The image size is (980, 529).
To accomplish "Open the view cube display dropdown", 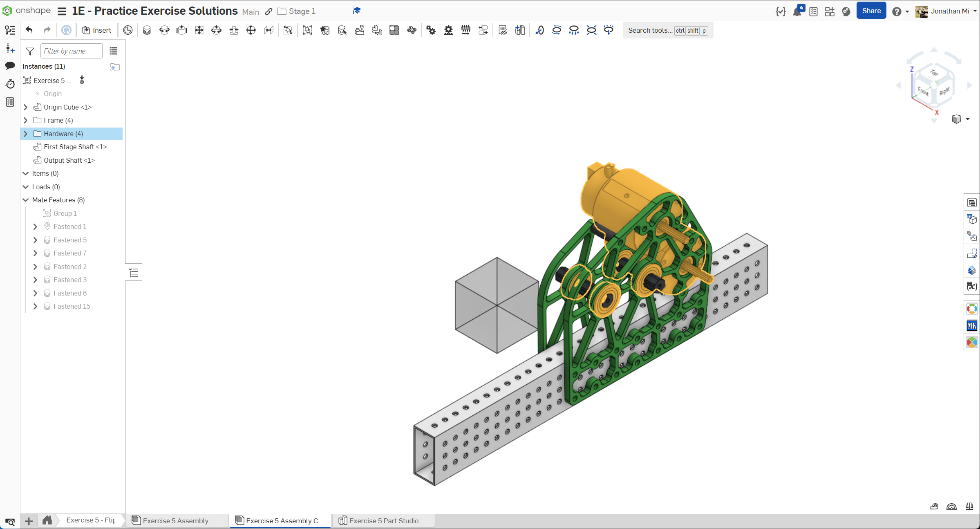I will coord(967,119).
